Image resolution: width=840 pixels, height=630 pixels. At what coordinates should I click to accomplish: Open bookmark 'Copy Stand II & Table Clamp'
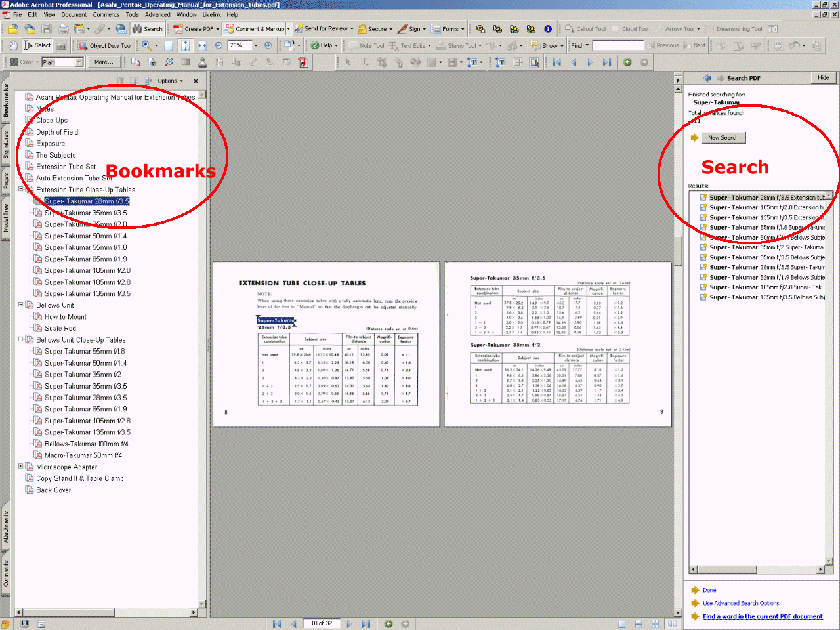80,478
